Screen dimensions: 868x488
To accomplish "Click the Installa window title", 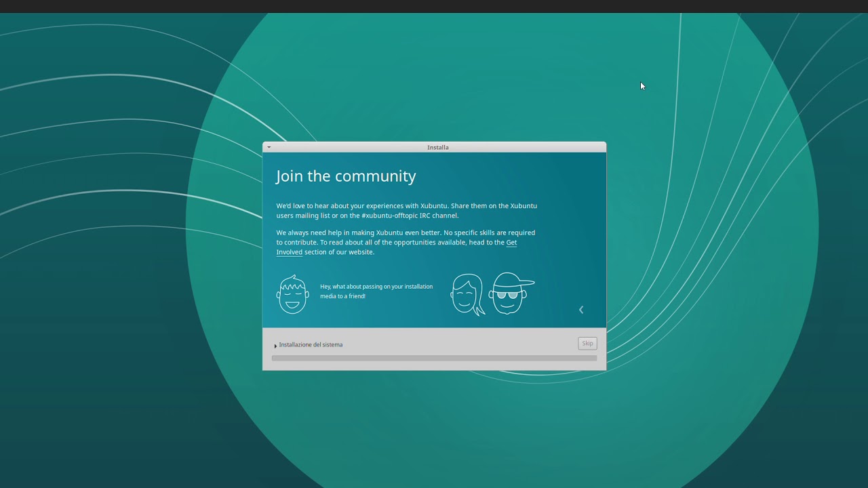I will click(438, 147).
